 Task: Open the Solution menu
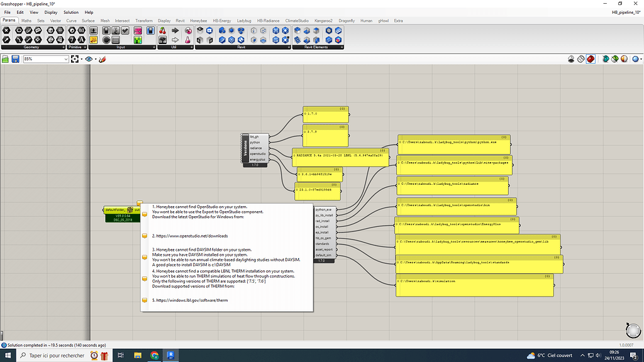70,12
